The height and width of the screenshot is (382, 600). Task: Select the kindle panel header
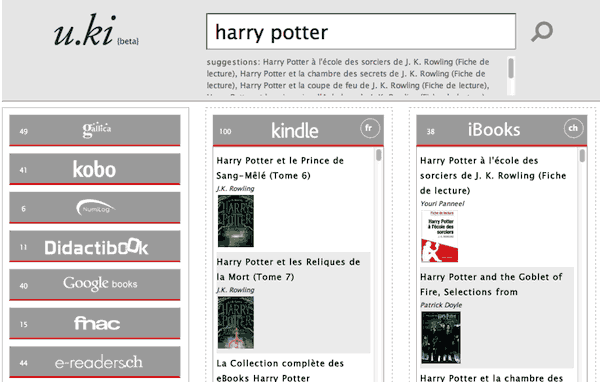(x=298, y=131)
